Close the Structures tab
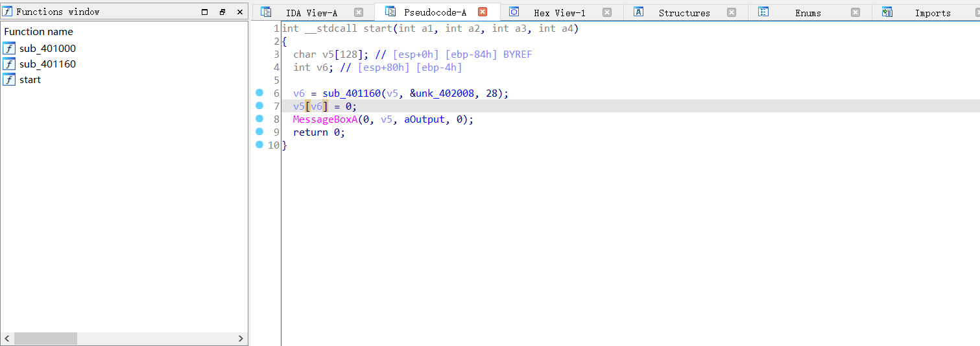 coord(732,12)
